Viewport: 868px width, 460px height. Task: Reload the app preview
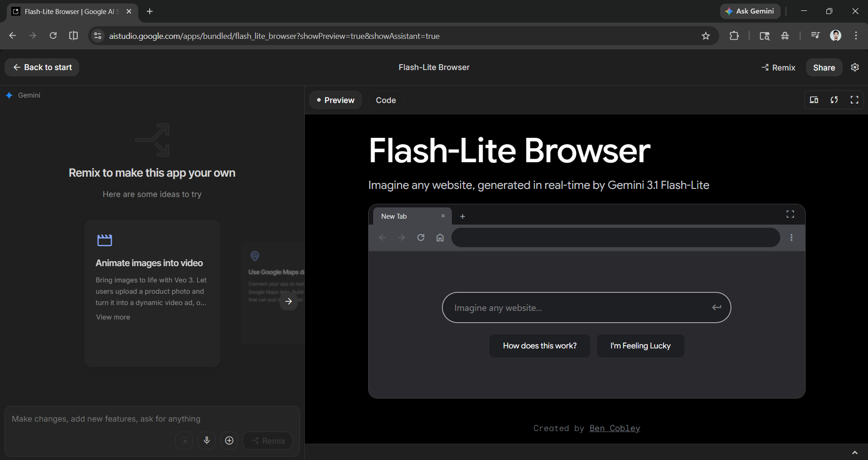[x=834, y=100]
